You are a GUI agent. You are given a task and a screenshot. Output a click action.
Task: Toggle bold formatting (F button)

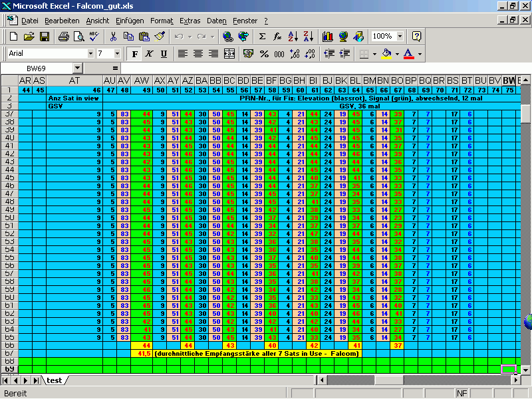tap(135, 53)
